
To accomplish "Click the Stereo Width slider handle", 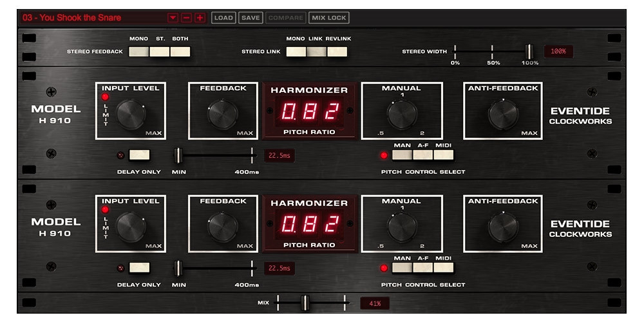I will tap(529, 52).
